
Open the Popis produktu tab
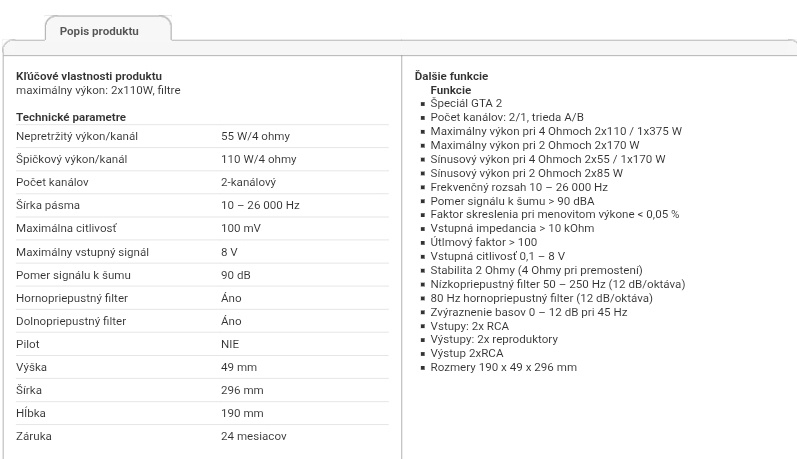(x=99, y=31)
